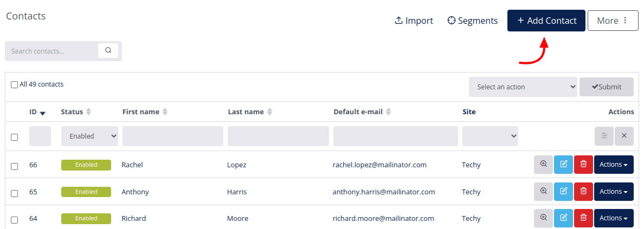Edit the Anthony Harris contact
644x229 pixels.
tap(564, 192)
